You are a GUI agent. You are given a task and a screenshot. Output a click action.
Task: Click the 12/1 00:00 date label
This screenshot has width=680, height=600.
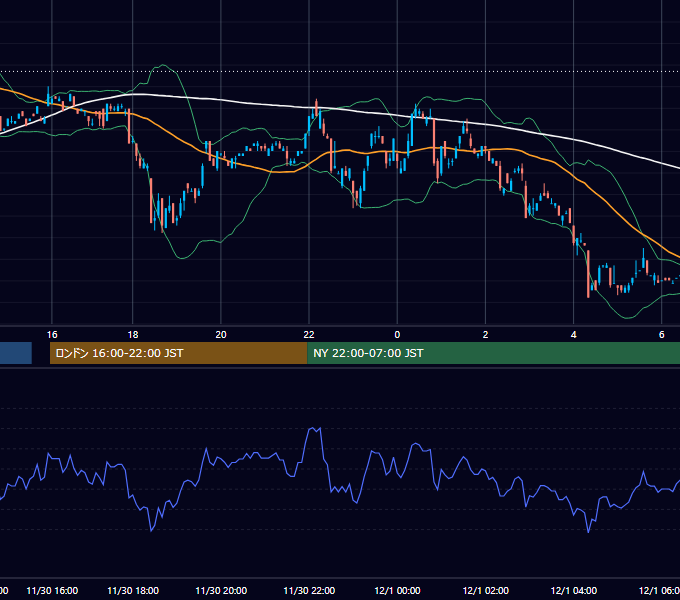pyautogui.click(x=397, y=590)
